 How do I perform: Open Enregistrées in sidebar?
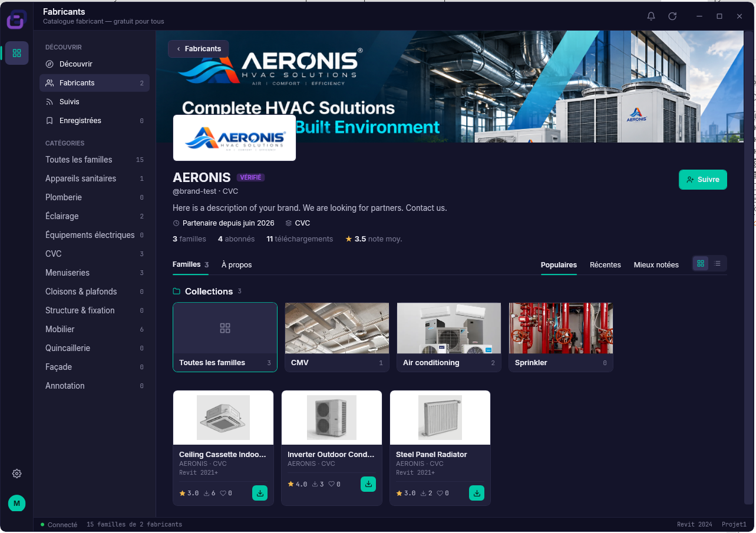click(95, 121)
